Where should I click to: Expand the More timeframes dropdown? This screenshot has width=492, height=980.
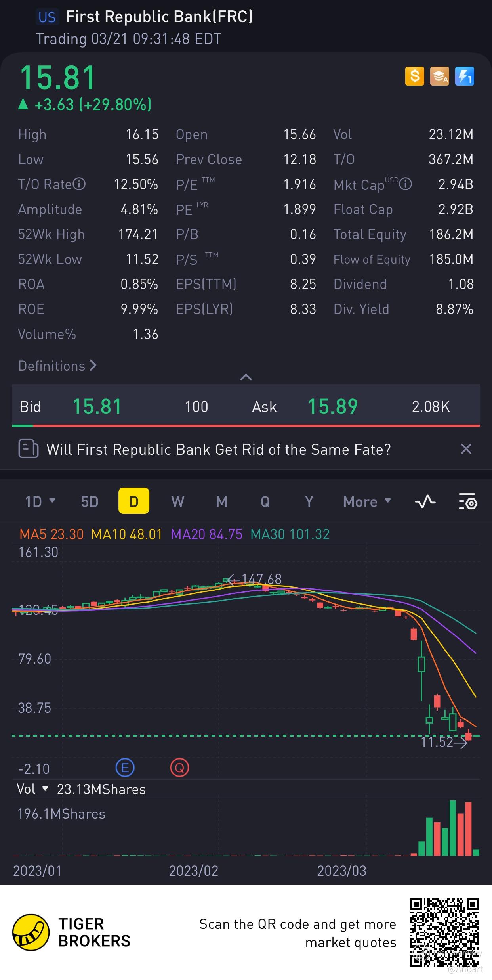367,502
